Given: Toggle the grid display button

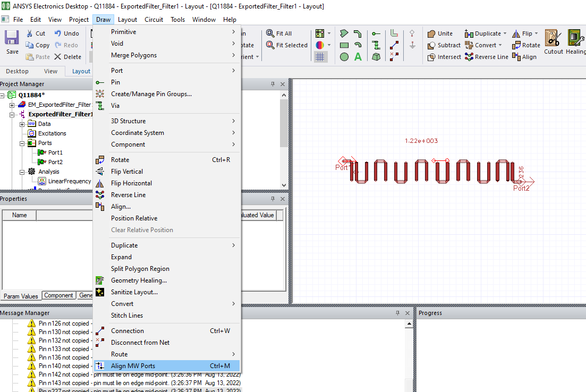Looking at the screenshot, I should 320,57.
